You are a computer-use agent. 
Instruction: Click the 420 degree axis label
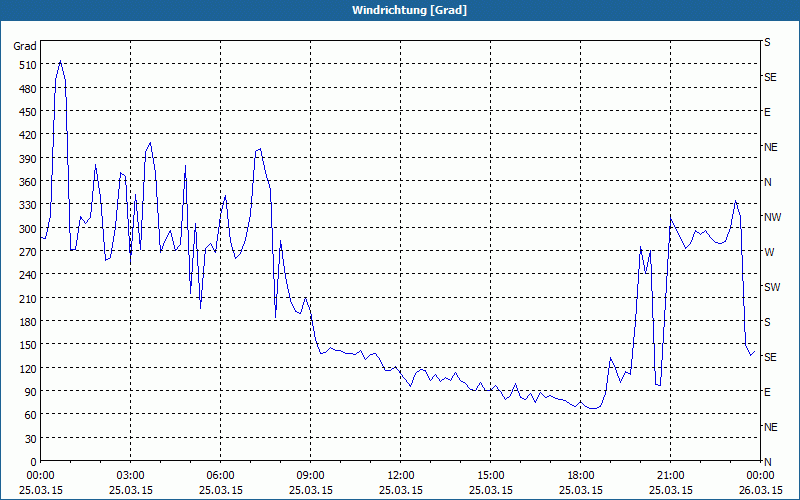[28, 135]
